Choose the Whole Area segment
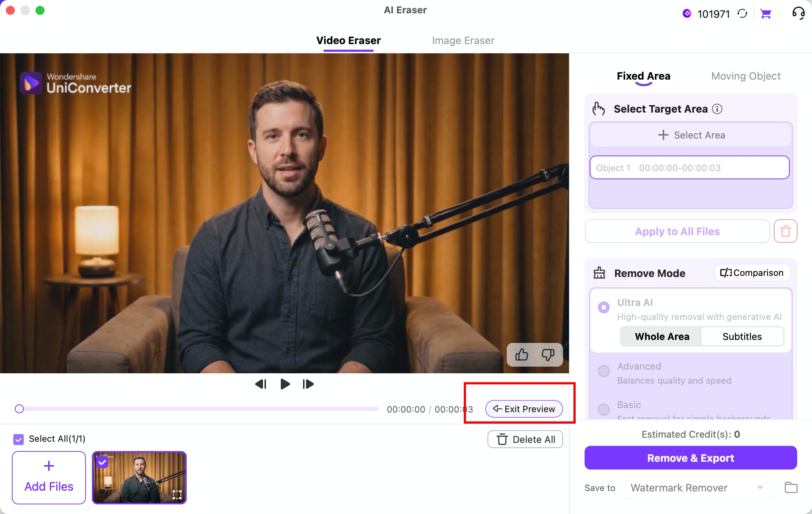 pos(662,336)
